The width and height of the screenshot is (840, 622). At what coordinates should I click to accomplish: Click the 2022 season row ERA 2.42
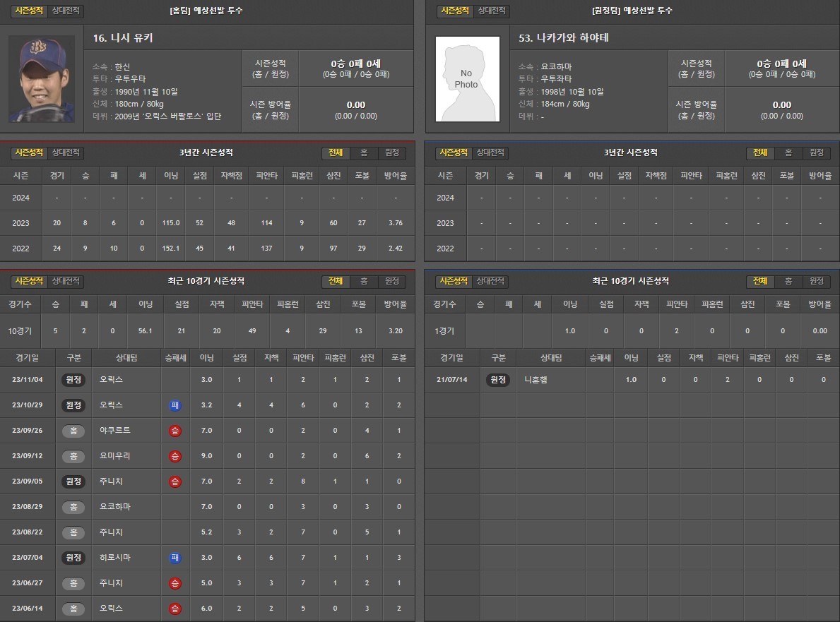coord(396,249)
